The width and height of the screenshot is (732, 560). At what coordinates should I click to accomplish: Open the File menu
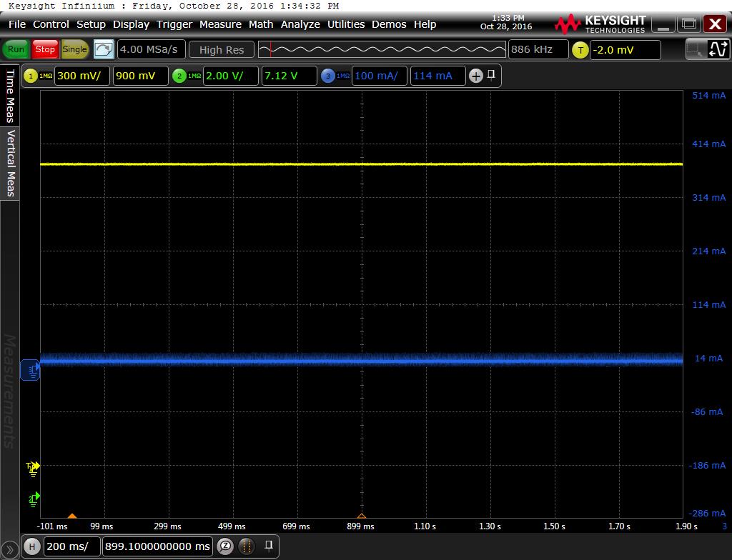pyautogui.click(x=17, y=24)
